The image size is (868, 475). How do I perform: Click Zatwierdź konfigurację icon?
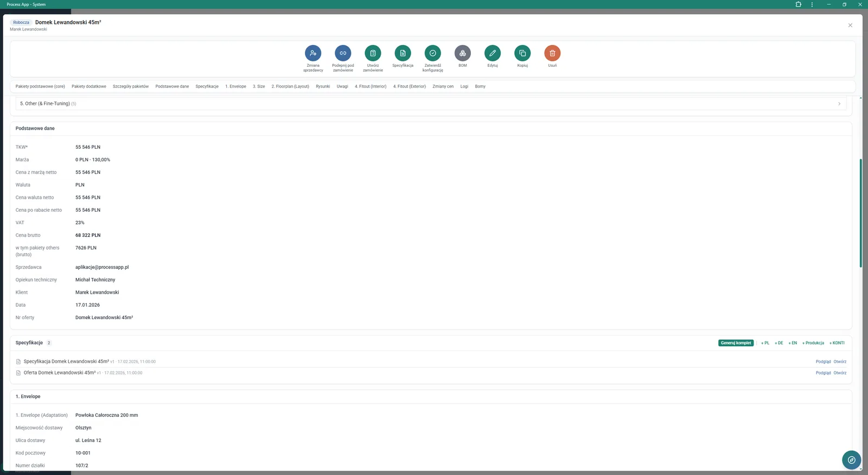[433, 53]
